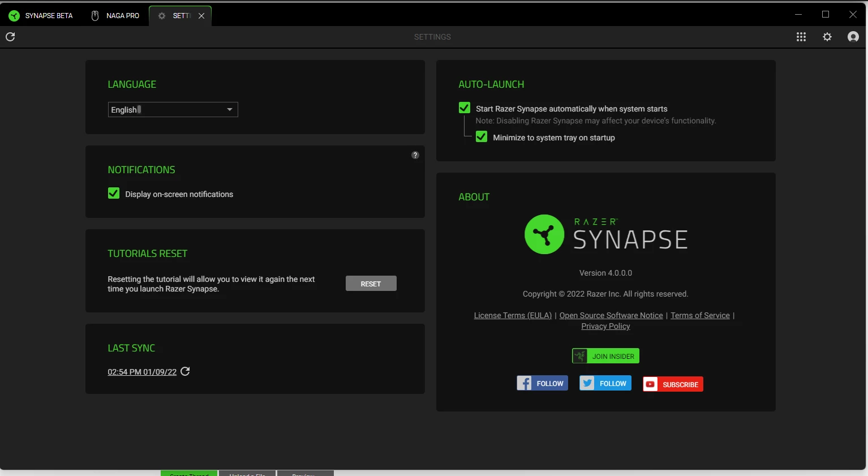
Task: Click the green Synapse logo in the tab bar
Action: pos(14,16)
